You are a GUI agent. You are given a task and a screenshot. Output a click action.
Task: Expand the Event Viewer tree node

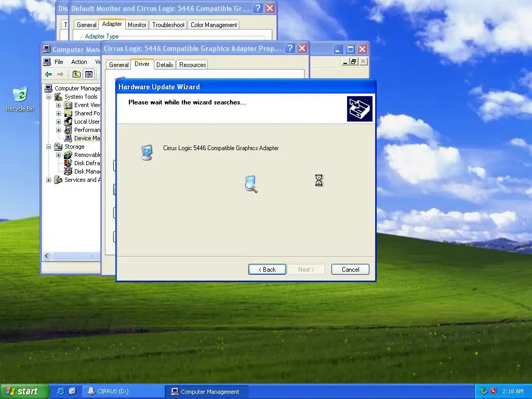pyautogui.click(x=58, y=105)
